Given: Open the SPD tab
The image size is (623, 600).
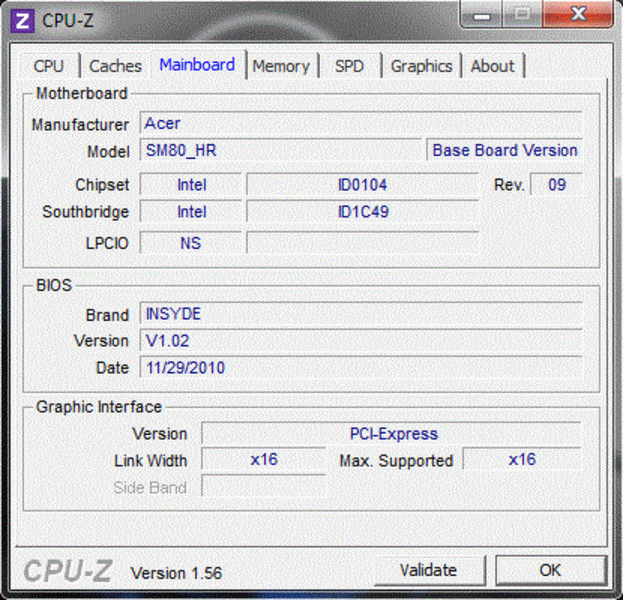Looking at the screenshot, I should 349,66.
